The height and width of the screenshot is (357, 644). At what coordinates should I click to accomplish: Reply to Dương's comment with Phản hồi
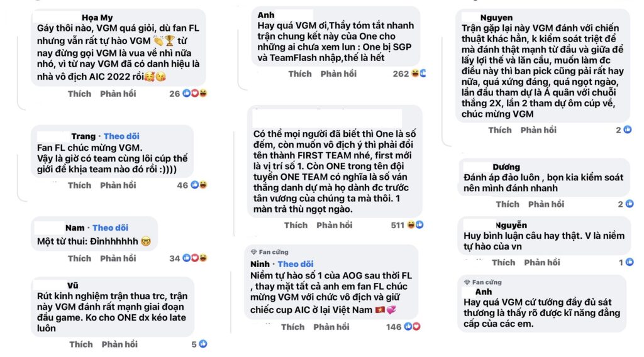pyautogui.click(x=547, y=204)
